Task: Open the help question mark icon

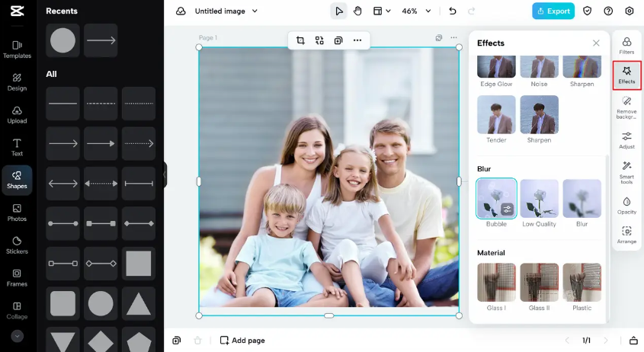Action: pos(608,11)
